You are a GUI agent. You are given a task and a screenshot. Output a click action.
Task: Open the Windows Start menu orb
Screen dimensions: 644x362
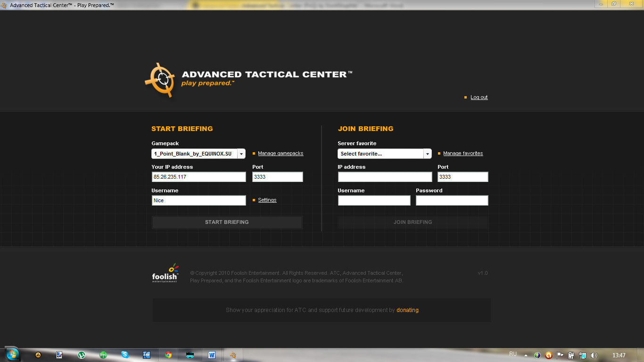[12, 354]
